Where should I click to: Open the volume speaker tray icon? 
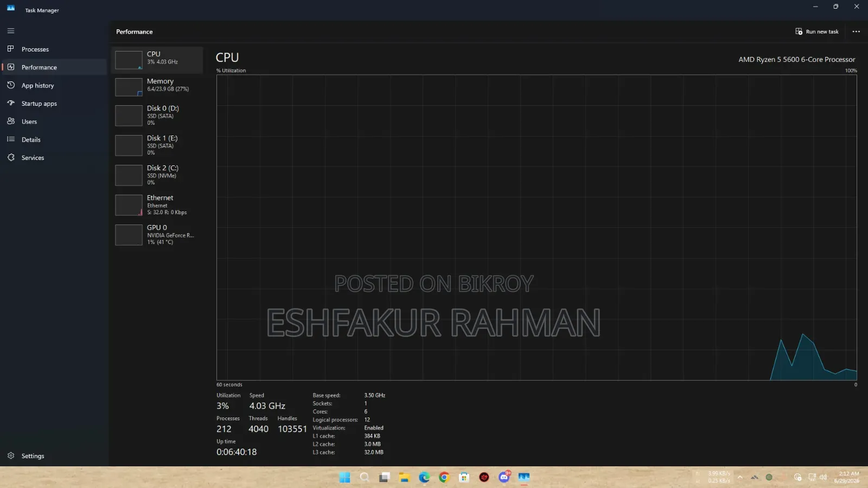coord(823,477)
